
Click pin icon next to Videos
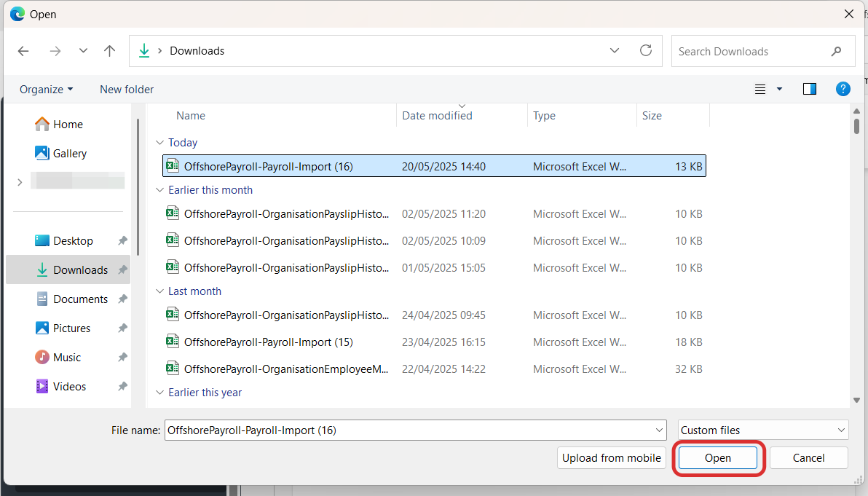point(123,387)
